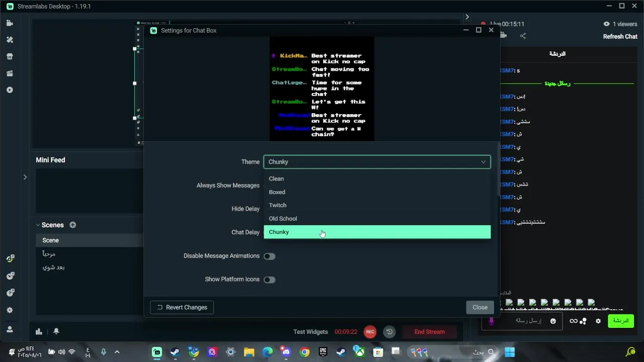Open the sidebar settings gear
This screenshot has width=644, height=362.
coord(10,310)
